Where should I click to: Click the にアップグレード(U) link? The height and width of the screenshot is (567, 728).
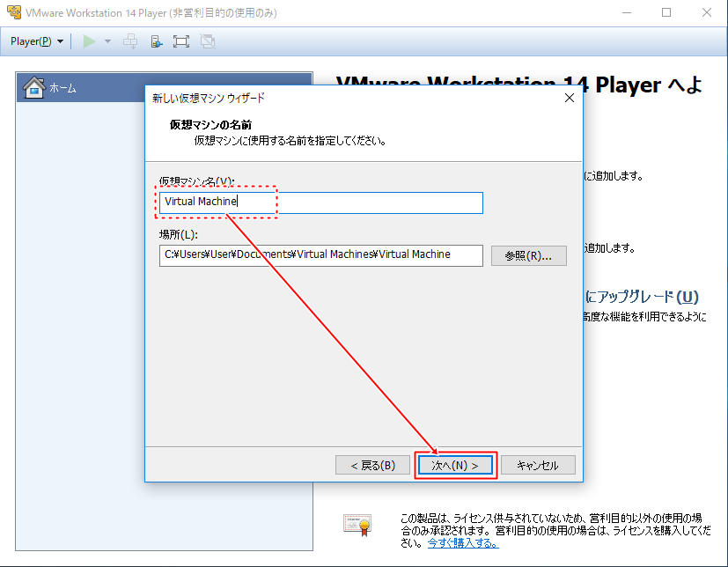(x=642, y=297)
